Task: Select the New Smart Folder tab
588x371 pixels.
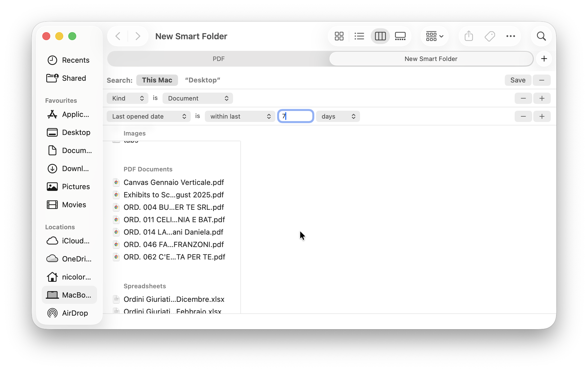Action: click(431, 59)
